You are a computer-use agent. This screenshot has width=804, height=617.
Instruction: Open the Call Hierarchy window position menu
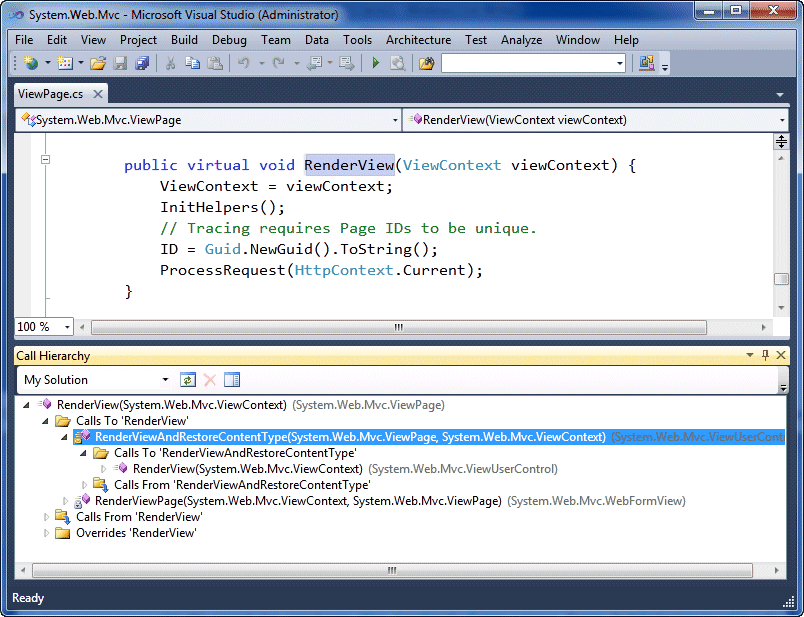coord(750,355)
